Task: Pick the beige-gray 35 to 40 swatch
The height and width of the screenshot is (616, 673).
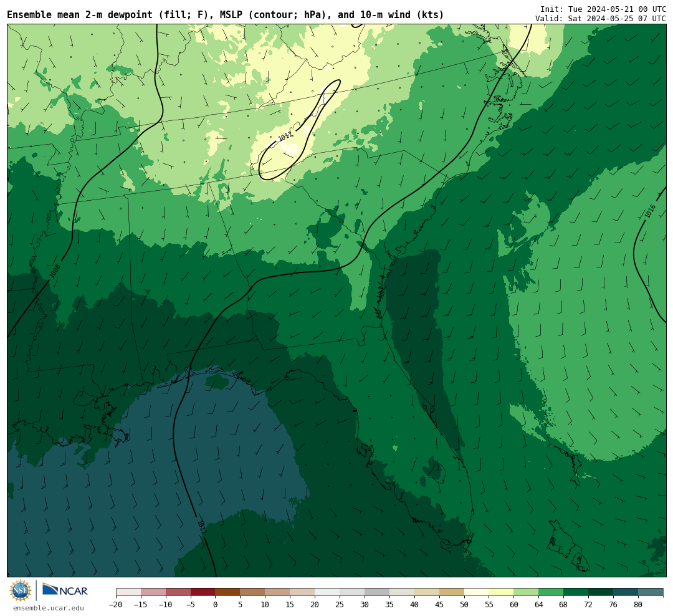Action: 402,592
